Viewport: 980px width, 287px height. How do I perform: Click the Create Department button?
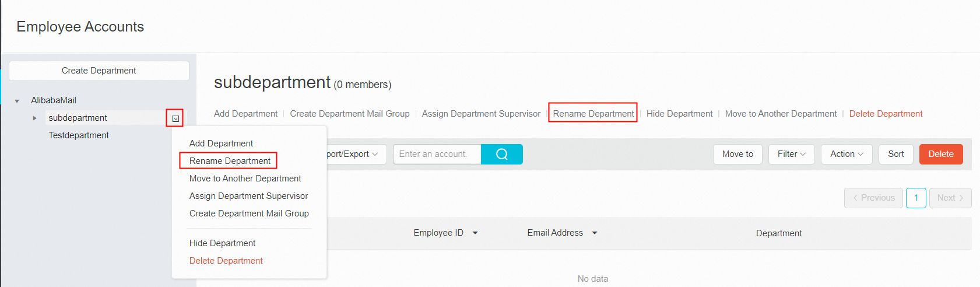(x=99, y=71)
